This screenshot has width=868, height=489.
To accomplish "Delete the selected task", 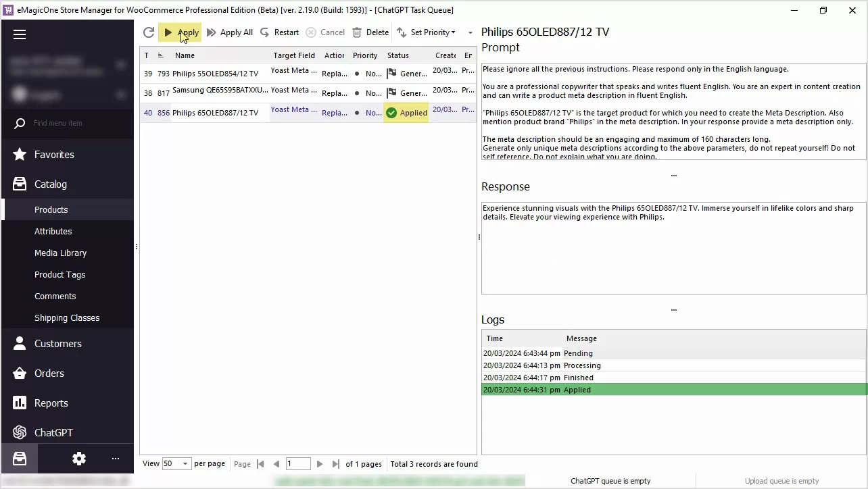I will pos(370,32).
